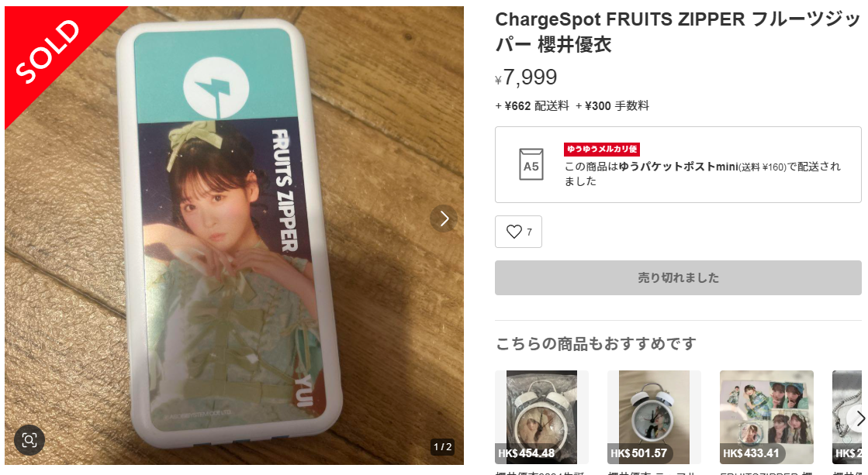
Task: Open the partially visible fourth recommended item
Action: point(849,417)
